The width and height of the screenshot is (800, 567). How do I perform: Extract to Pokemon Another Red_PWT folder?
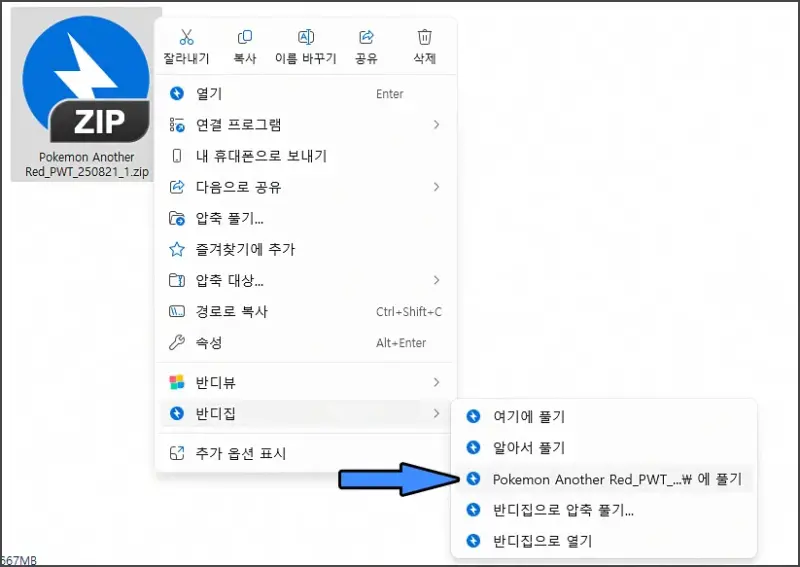(x=604, y=479)
